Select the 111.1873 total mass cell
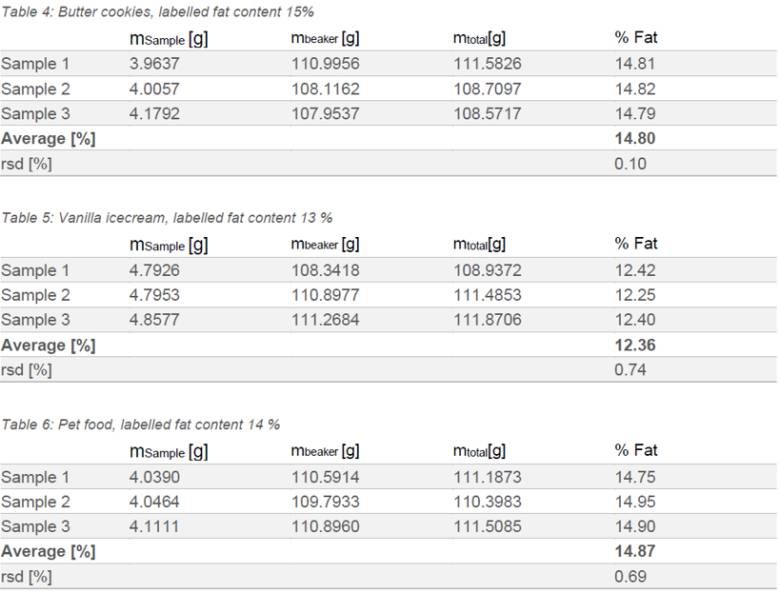Image resolution: width=780 pixels, height=593 pixels. (x=488, y=478)
